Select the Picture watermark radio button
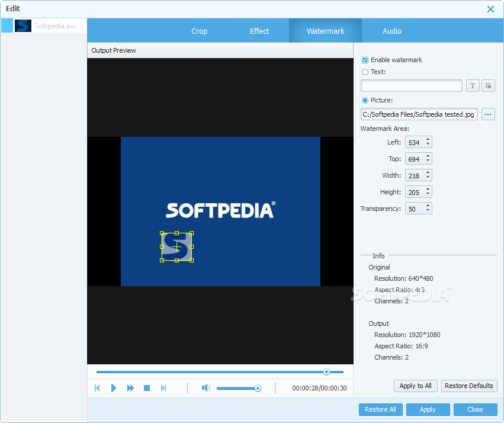 pos(365,100)
